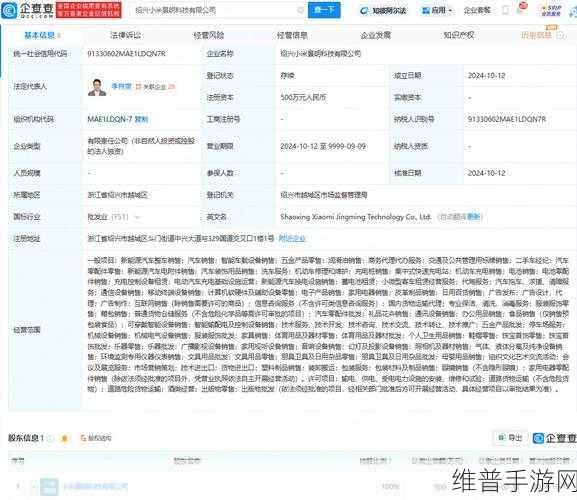
Task: Expand the 应用 dropdown in the header
Action: [x=437, y=11]
